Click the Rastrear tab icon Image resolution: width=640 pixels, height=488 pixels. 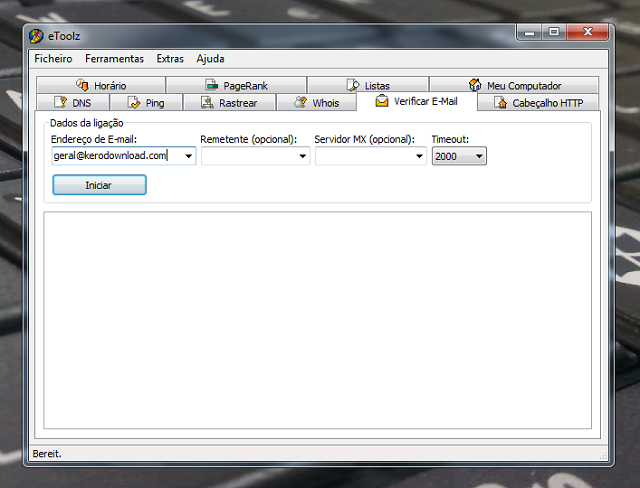tap(207, 102)
